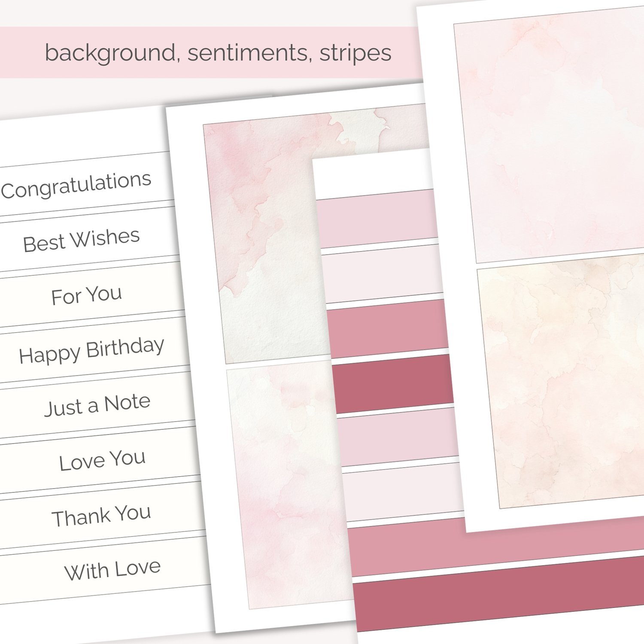Screen dimensions: 644x644
Task: Select the pale pink watercolor beside With Love
Action: (x=288, y=485)
